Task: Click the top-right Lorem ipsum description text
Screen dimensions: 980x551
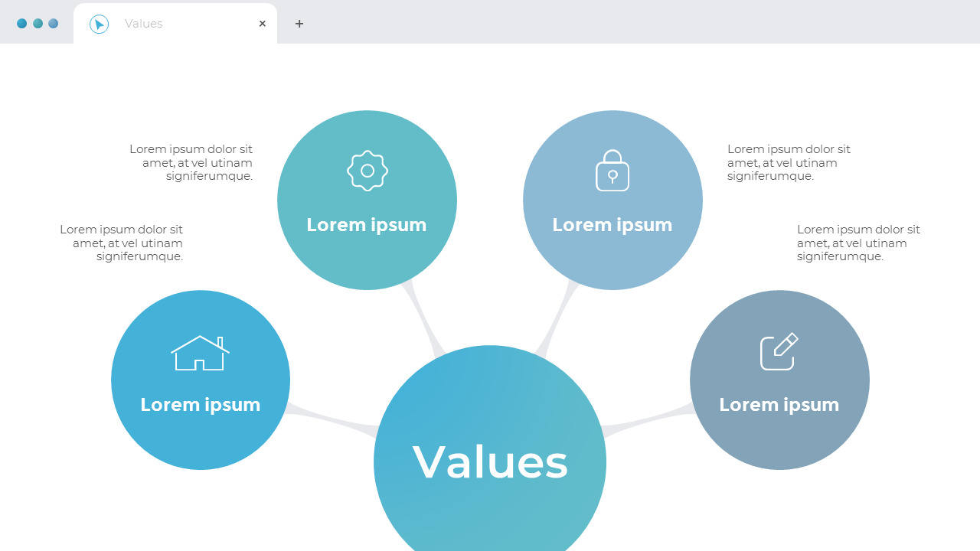Action: (x=789, y=162)
